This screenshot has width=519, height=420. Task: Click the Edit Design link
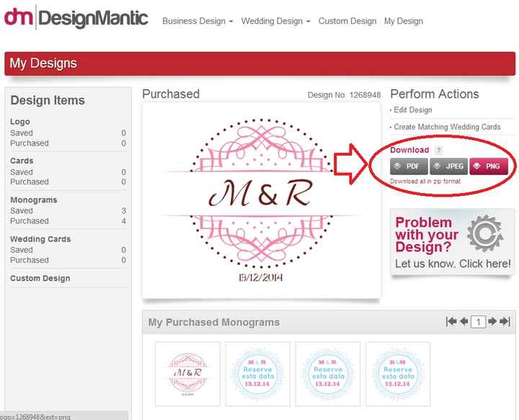tap(413, 110)
